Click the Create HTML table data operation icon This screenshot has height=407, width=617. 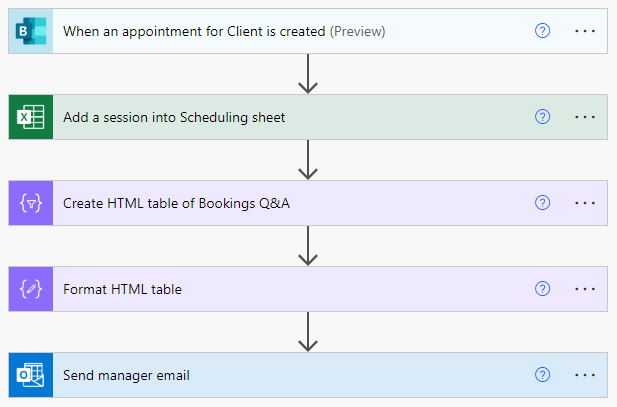(x=31, y=203)
